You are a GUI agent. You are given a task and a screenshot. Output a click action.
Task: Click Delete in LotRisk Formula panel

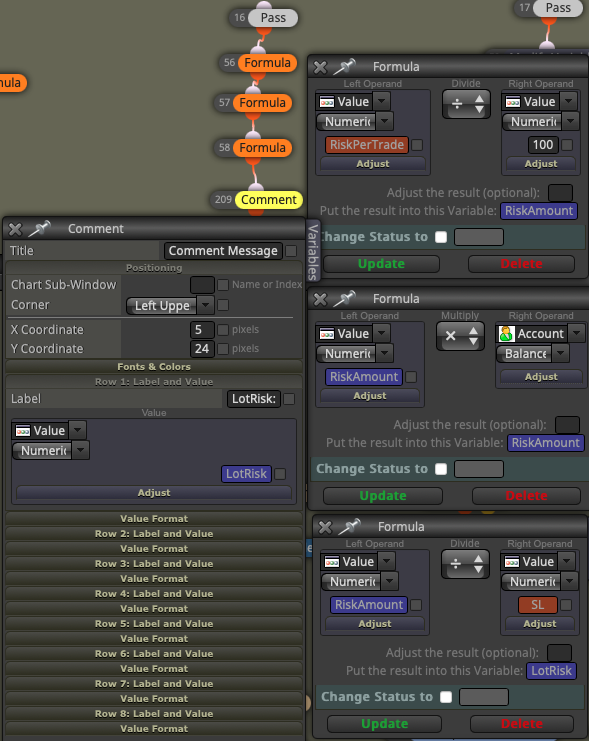522,724
